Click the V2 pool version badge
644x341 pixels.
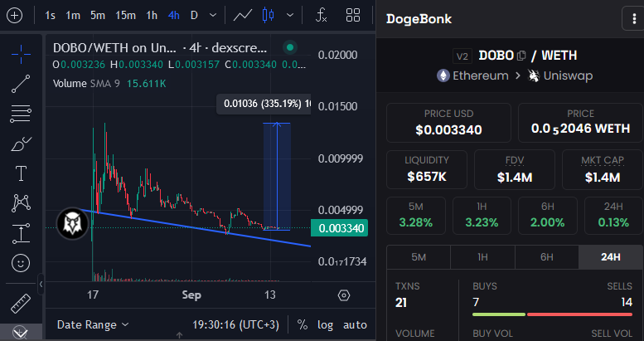(x=462, y=56)
